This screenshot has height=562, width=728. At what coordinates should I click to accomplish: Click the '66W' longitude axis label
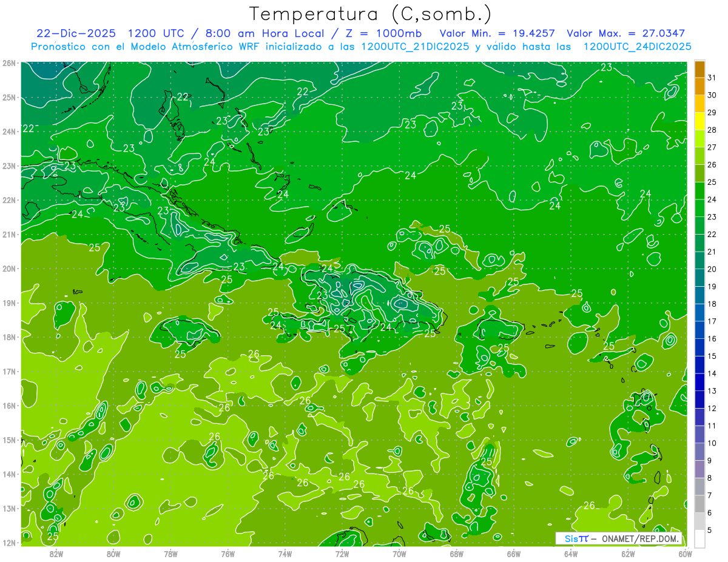pyautogui.click(x=514, y=554)
